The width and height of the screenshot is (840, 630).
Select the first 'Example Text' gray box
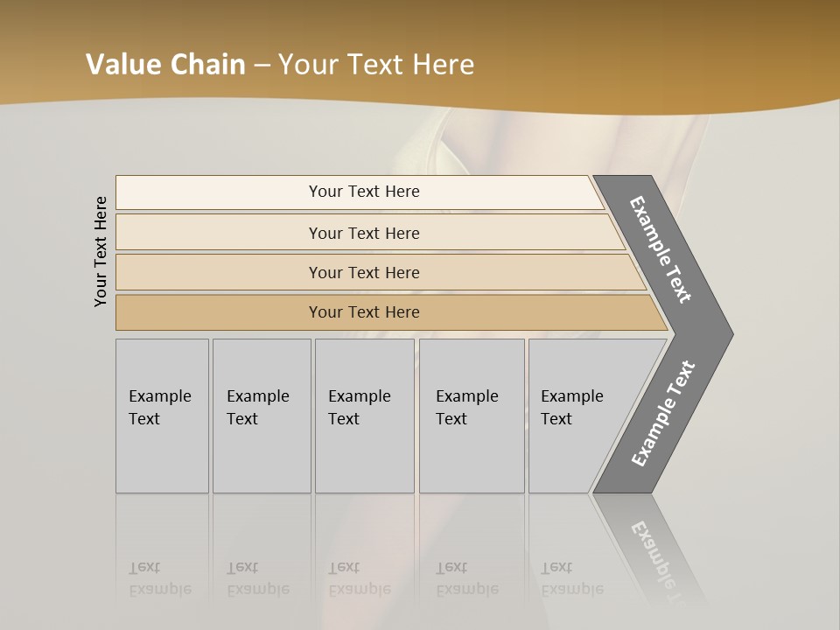pyautogui.click(x=162, y=416)
